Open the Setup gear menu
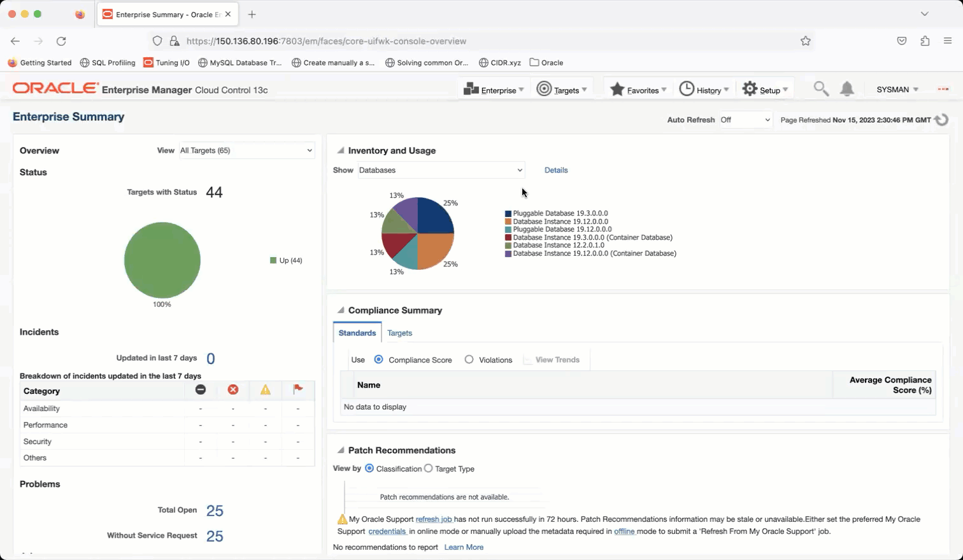Viewport: 963px width, 560px height. click(765, 90)
